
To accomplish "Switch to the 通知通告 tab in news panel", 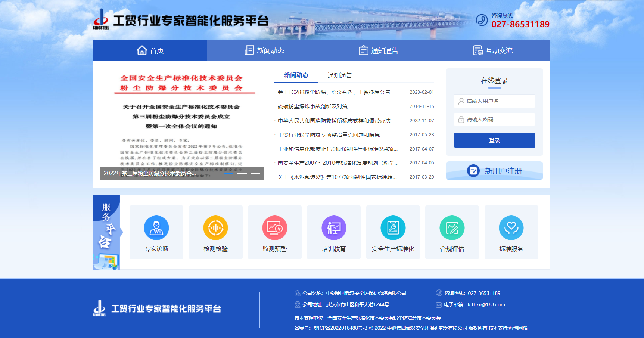I will (x=339, y=75).
